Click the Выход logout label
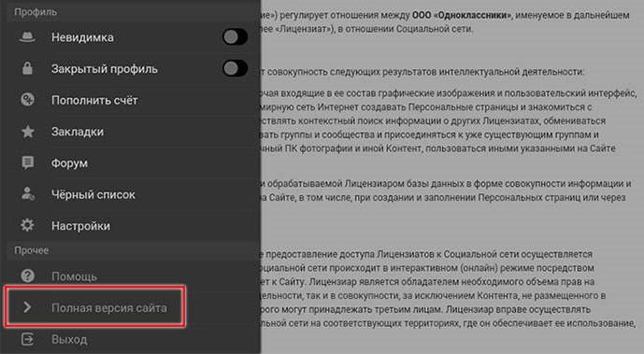The height and width of the screenshot is (354, 644). pyautogui.click(x=69, y=340)
